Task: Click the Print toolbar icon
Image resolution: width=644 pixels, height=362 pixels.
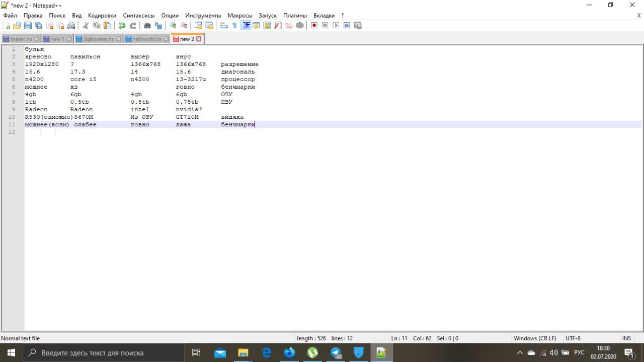Action: pos(71,26)
